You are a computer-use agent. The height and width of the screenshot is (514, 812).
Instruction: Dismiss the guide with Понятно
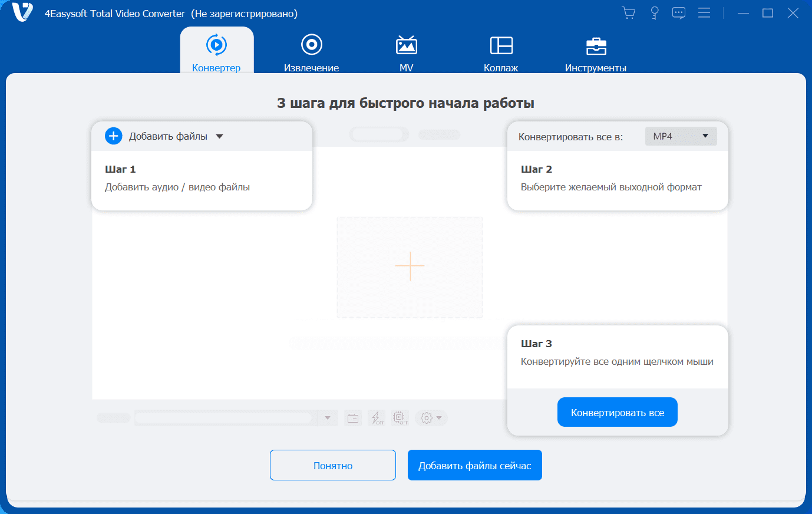click(333, 465)
